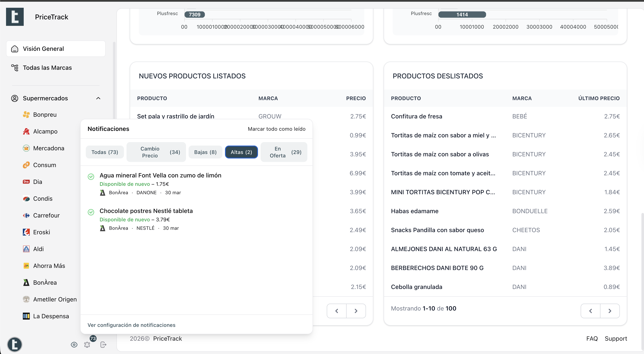
Task: Open the Visión General home icon
Action: click(x=15, y=49)
